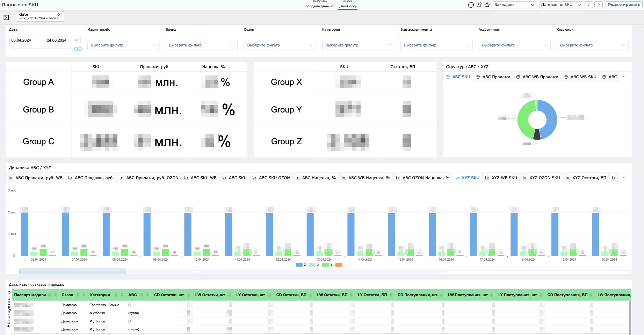Remove the date filter chip with X
Image resolution: width=644 pixels, height=335 pixels.
(x=59, y=15)
